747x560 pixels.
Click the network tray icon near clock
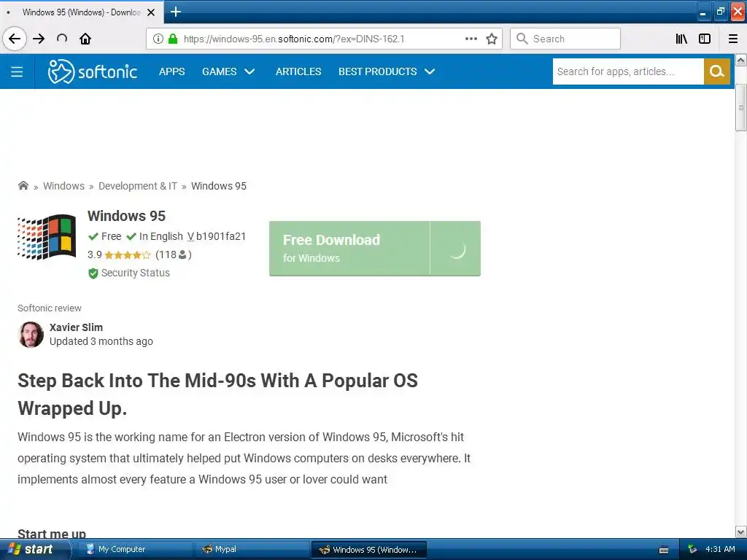[692, 549]
